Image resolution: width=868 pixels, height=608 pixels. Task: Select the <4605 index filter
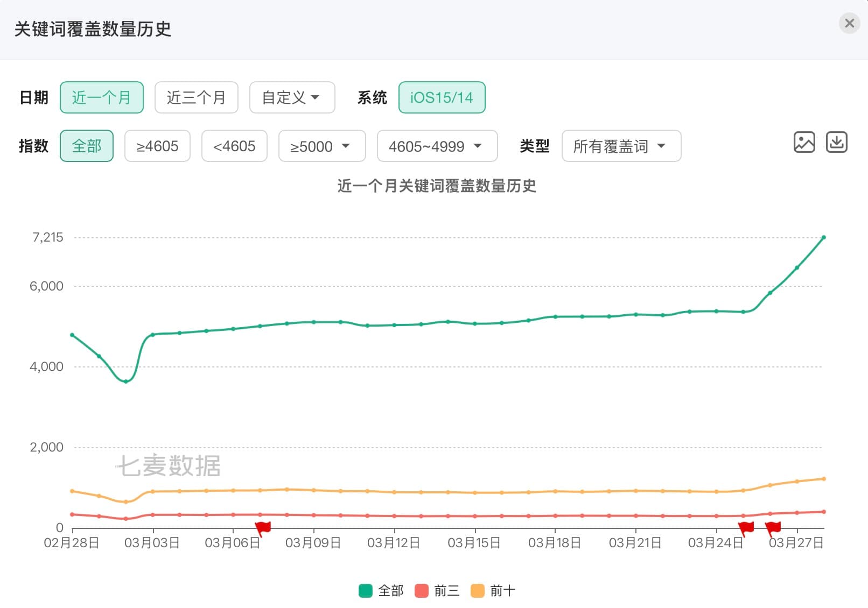[234, 146]
